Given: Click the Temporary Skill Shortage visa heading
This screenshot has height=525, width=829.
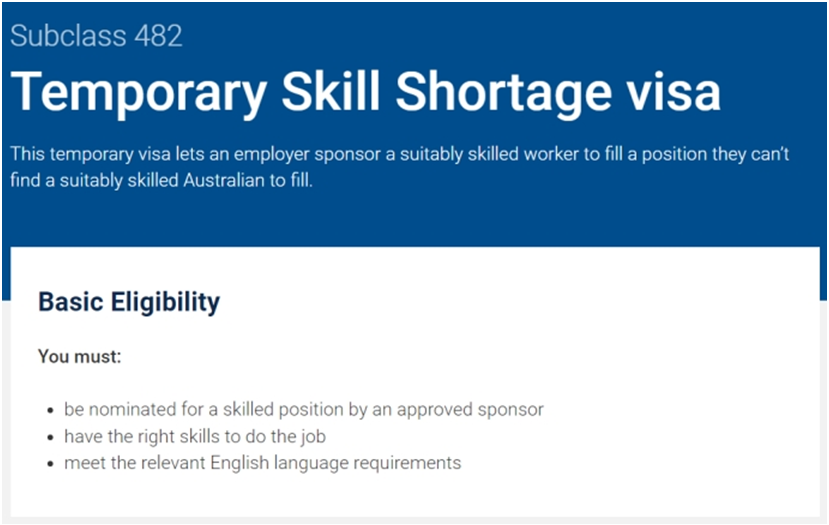Looking at the screenshot, I should [x=365, y=93].
